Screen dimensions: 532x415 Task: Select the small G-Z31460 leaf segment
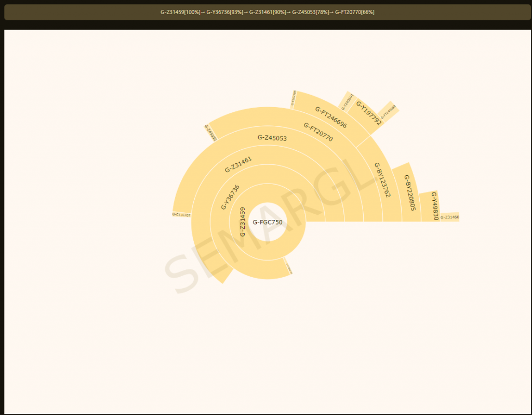click(449, 217)
